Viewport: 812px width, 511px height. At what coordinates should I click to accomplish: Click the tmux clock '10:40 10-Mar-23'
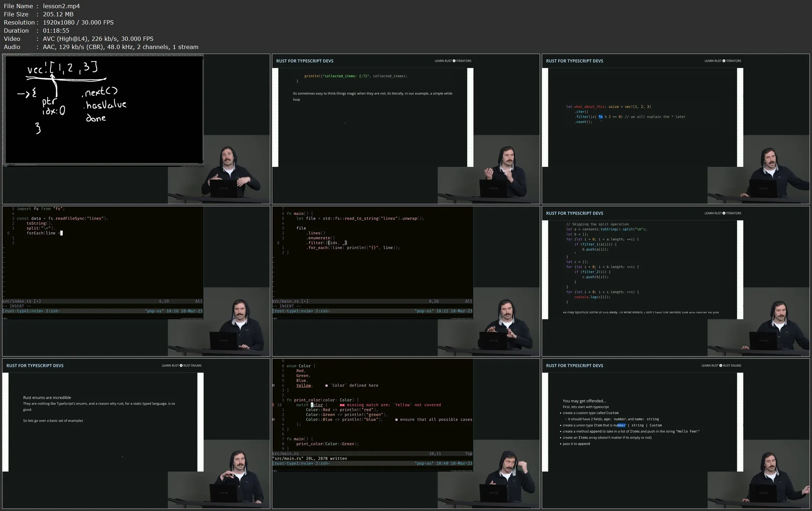click(x=454, y=463)
